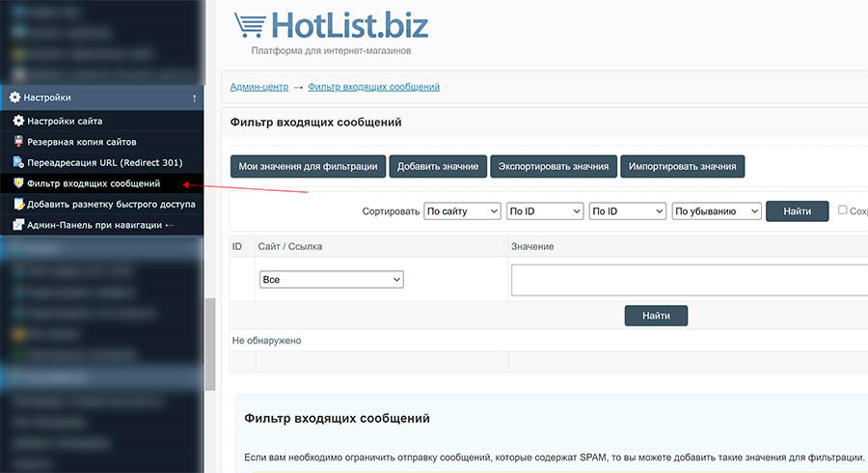Click the Добавить разметку быстрого доступа icon
The image size is (868, 473).
click(18, 205)
